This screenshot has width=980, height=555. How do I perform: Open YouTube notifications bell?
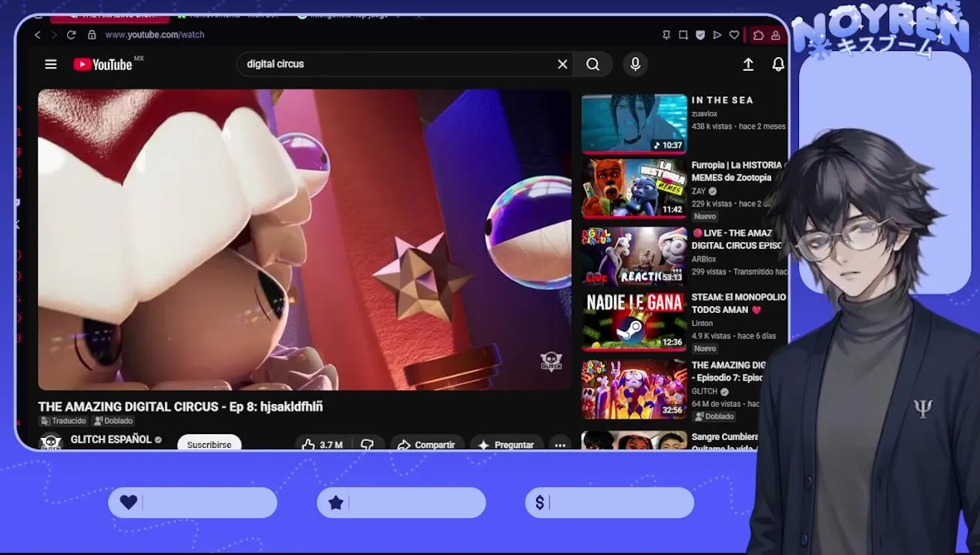click(778, 65)
